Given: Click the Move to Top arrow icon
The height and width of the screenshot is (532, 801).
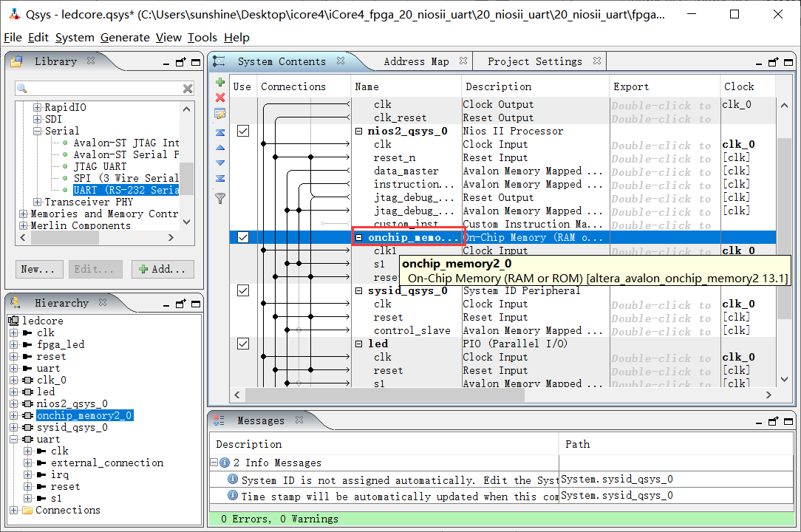Looking at the screenshot, I should click(219, 132).
